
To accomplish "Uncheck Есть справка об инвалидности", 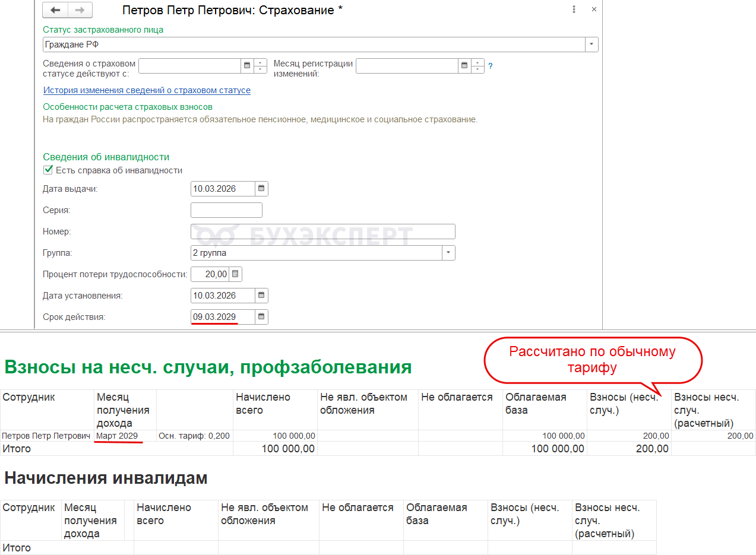I will coord(48,170).
